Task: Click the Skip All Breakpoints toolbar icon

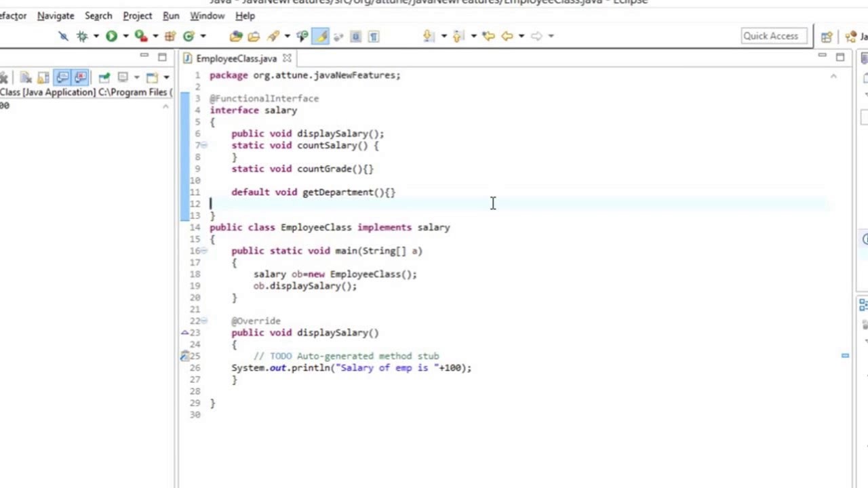Action: 64,36
